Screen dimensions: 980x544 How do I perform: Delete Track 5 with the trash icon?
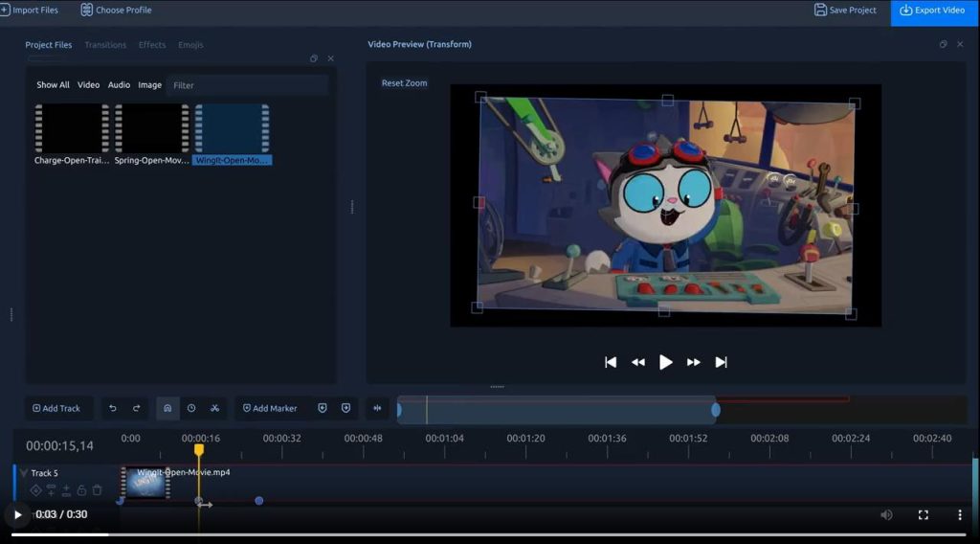(x=97, y=490)
